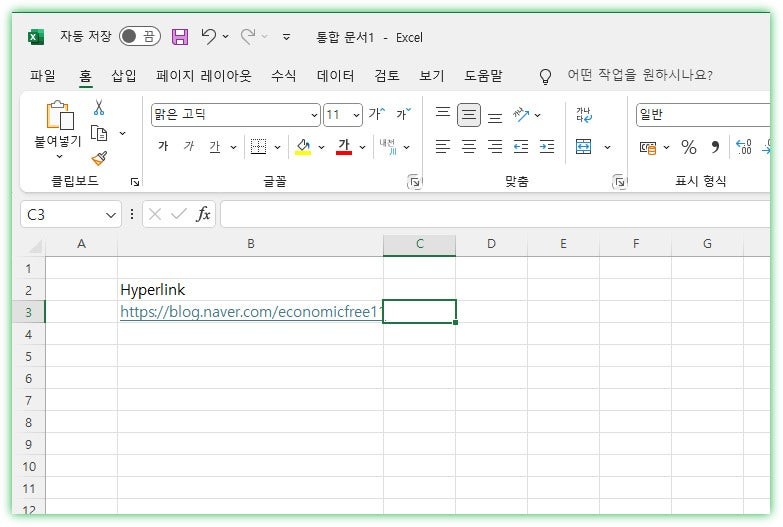This screenshot has width=783, height=527.
Task: Toggle middle vertical alignment
Action: click(x=469, y=115)
